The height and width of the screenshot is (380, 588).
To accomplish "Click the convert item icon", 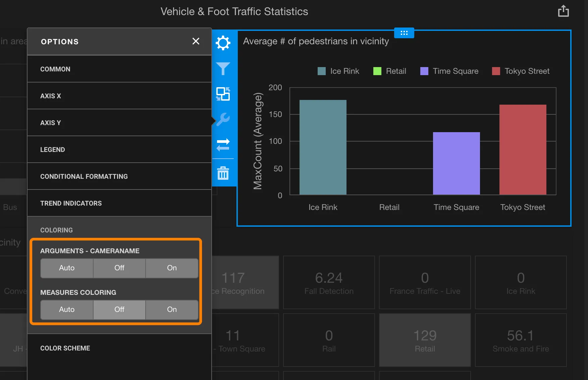I will [x=223, y=94].
